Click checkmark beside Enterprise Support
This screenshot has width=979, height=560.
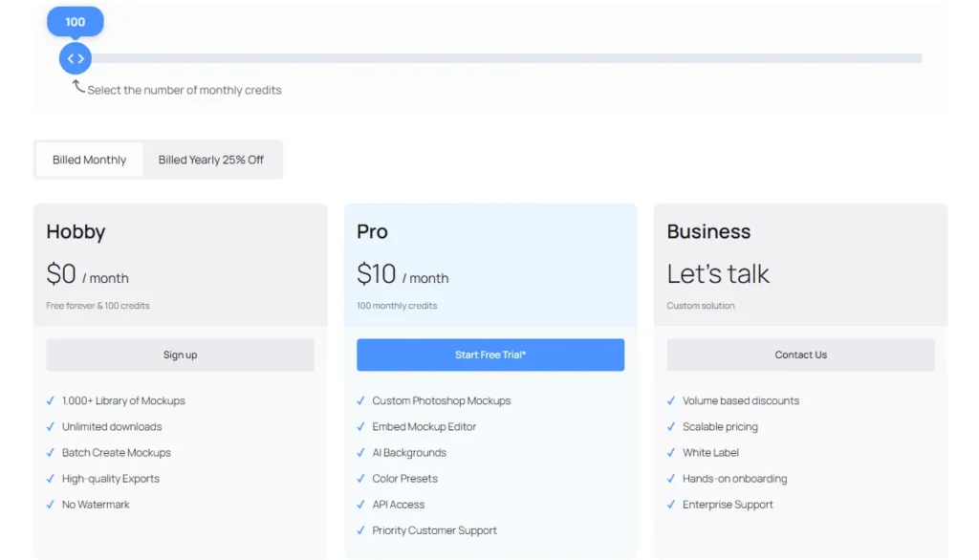[x=671, y=505]
